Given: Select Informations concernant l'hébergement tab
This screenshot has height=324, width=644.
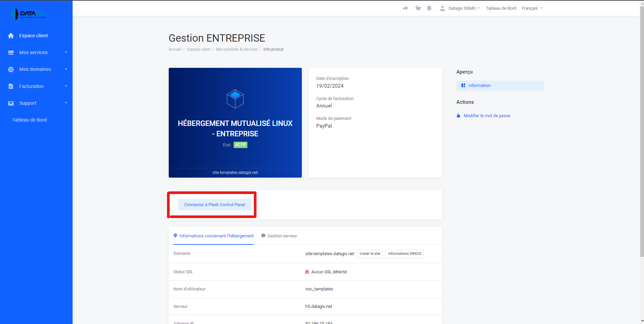Looking at the screenshot, I should [213, 236].
